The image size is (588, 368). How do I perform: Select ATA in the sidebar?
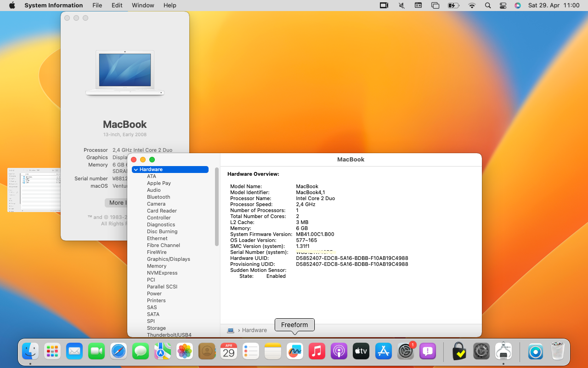click(152, 177)
